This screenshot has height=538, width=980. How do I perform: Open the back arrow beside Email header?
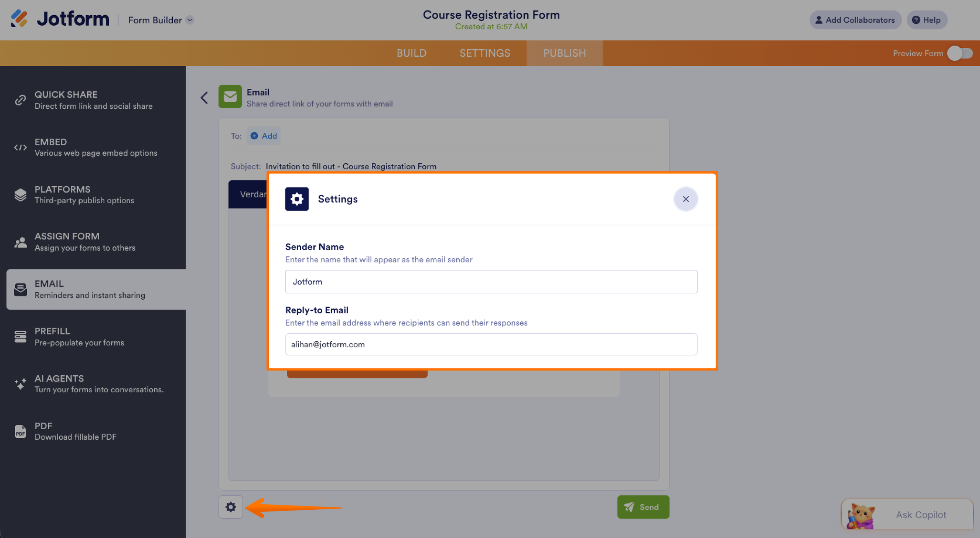click(x=204, y=98)
